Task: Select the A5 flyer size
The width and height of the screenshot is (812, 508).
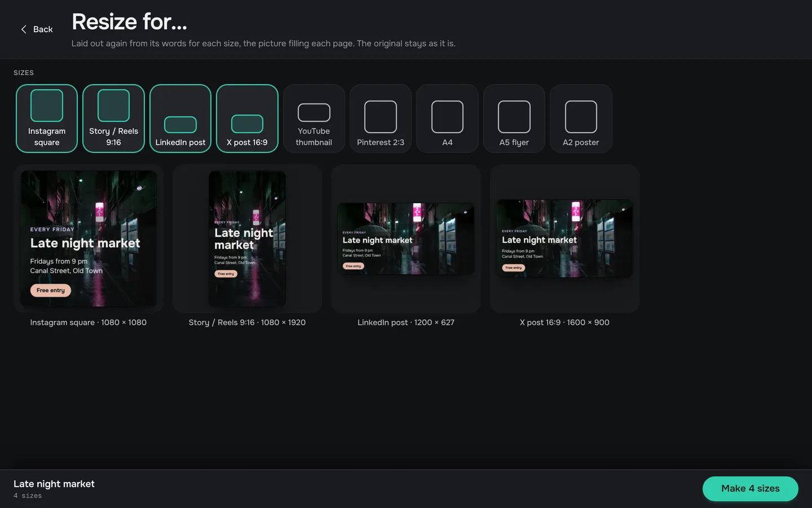Action: coord(514,119)
